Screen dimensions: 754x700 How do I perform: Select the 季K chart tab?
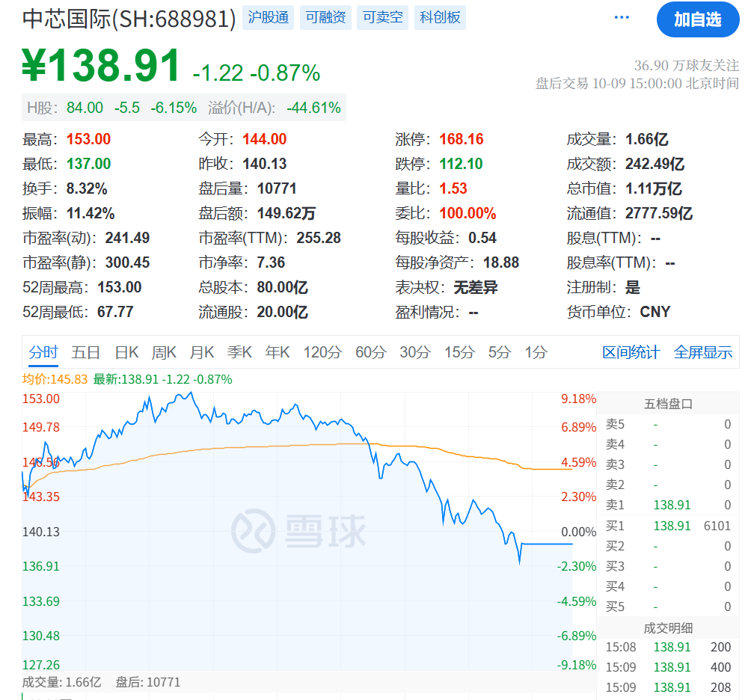click(x=239, y=352)
